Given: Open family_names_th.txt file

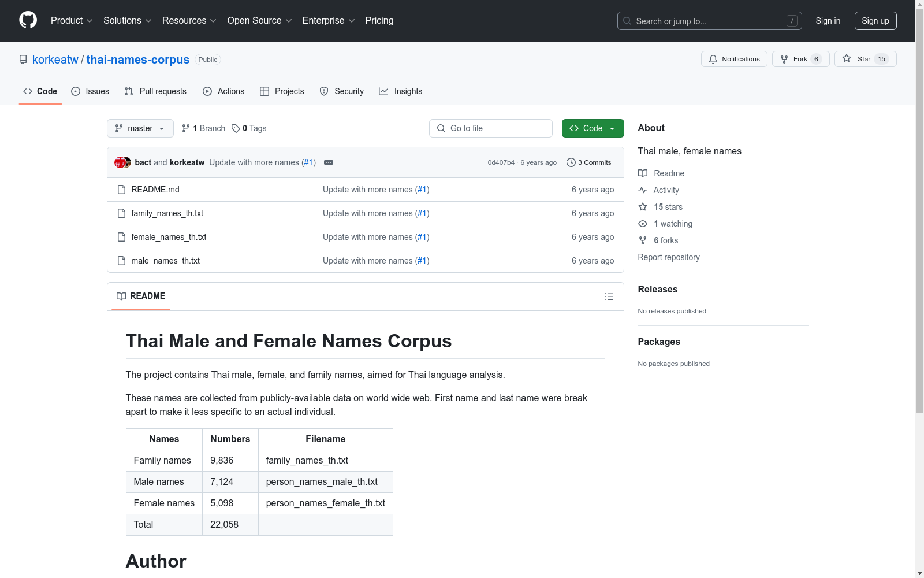Looking at the screenshot, I should [x=167, y=213].
